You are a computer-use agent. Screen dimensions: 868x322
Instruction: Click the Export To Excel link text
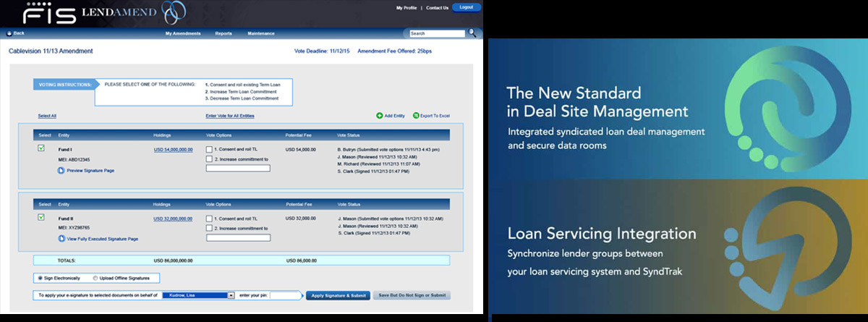[x=436, y=116]
